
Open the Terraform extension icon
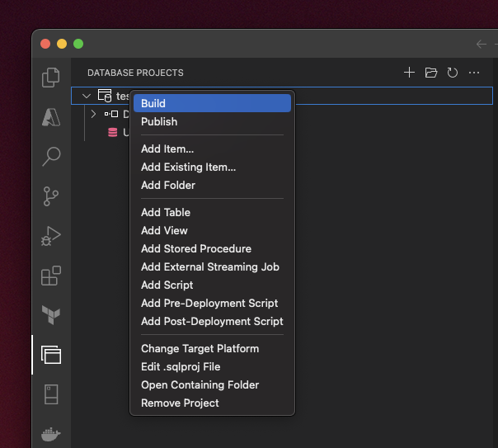pos(51,314)
